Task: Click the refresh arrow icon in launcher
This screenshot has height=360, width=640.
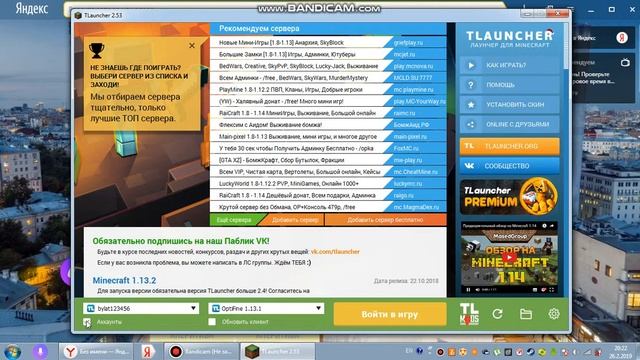Action: pyautogui.click(x=497, y=314)
